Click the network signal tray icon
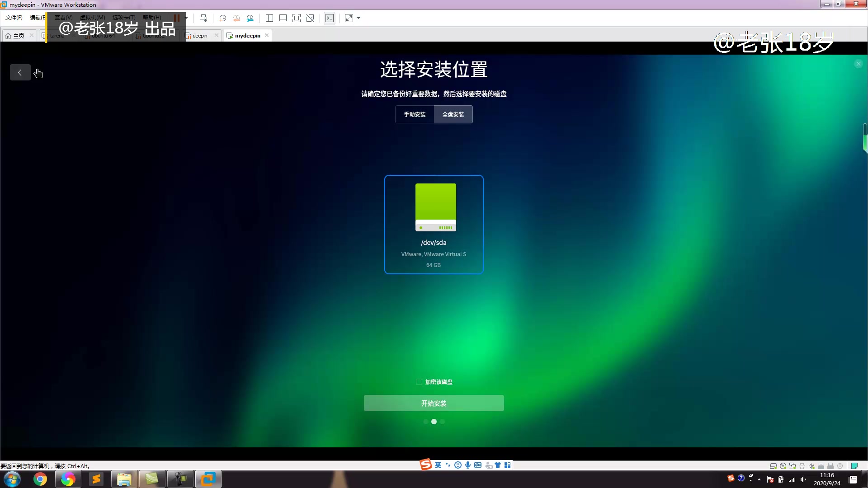Viewport: 868px width, 488px height. click(x=792, y=479)
